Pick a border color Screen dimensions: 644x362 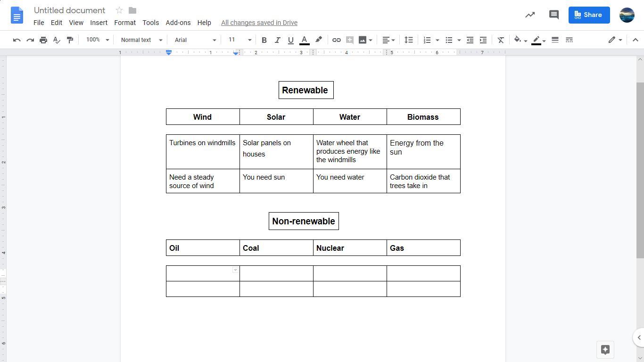pos(538,40)
